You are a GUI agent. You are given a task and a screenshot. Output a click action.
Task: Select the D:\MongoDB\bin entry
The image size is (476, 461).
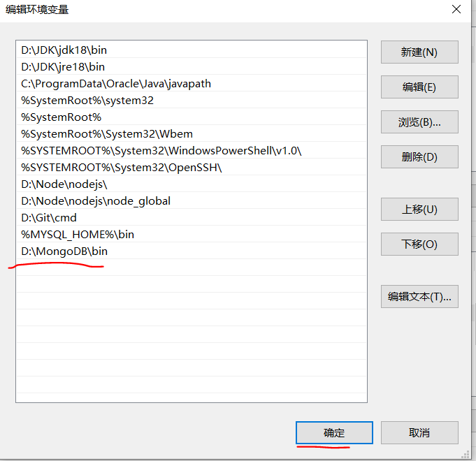[192, 251]
